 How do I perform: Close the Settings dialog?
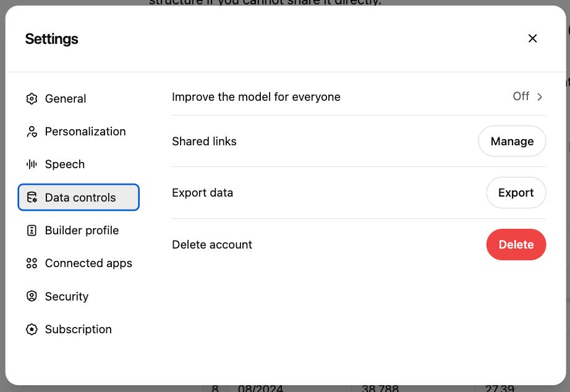point(532,38)
